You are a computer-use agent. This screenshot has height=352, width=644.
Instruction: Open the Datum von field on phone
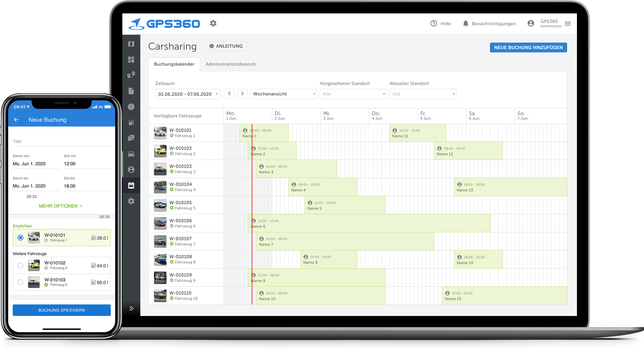pyautogui.click(x=36, y=164)
